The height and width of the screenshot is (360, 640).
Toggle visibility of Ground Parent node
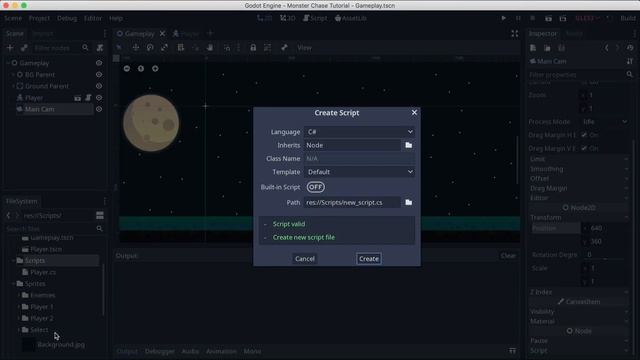pyautogui.click(x=99, y=86)
